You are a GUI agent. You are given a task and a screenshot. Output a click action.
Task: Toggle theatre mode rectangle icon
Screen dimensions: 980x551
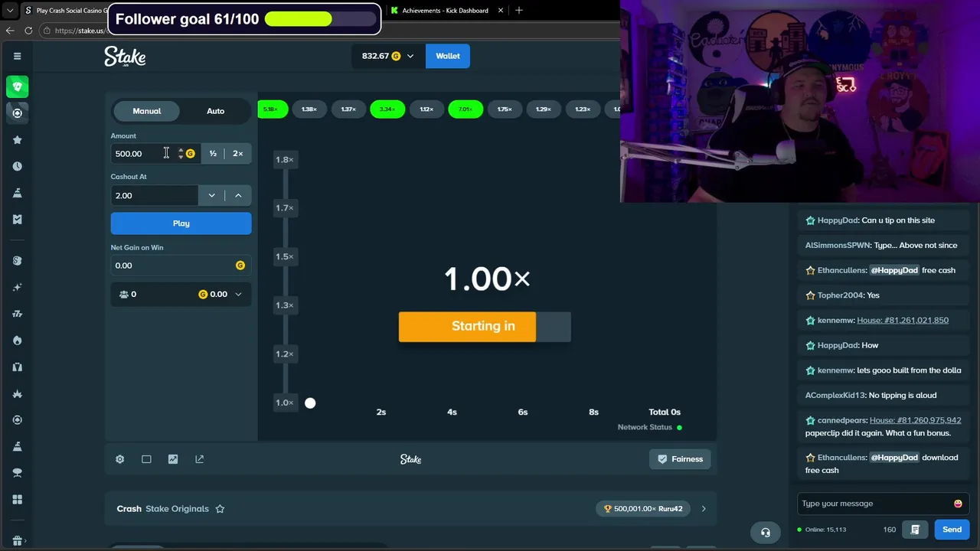(146, 459)
